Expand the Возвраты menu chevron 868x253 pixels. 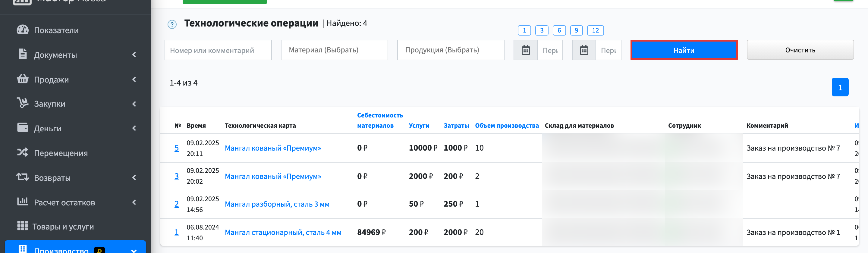[x=134, y=177]
